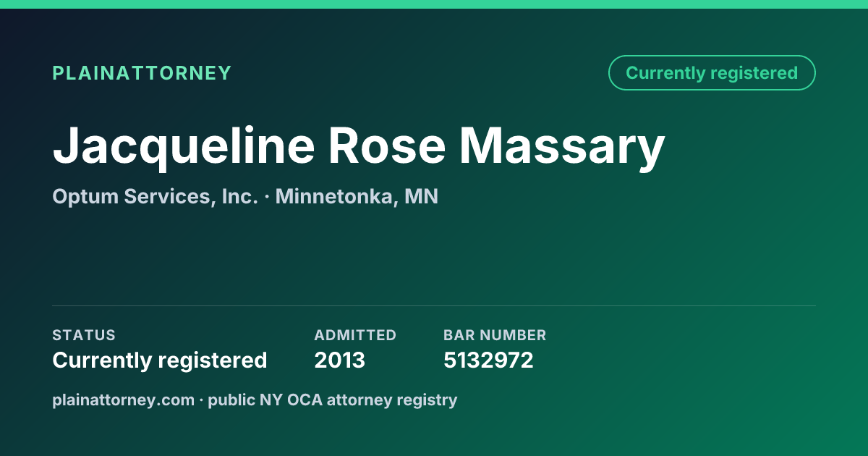868x456 pixels.
Task: Click the PLAINATTORNEY brand logo text
Action: click(142, 73)
